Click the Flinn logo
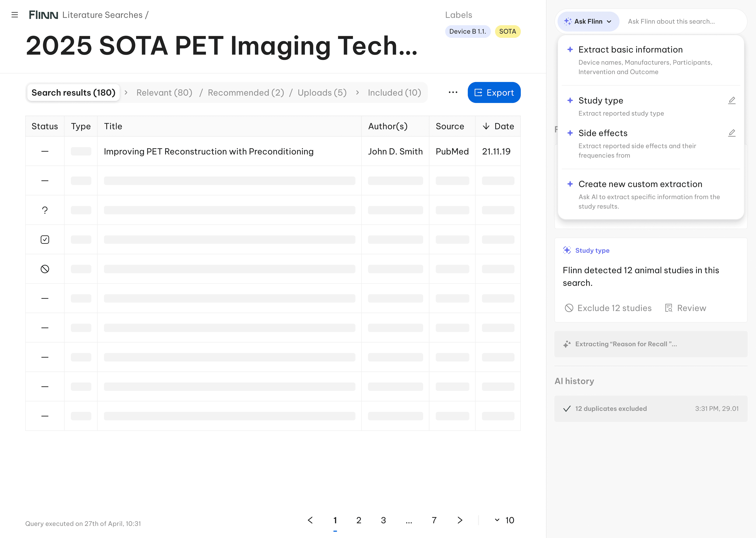Image resolution: width=756 pixels, height=538 pixels. (43, 15)
